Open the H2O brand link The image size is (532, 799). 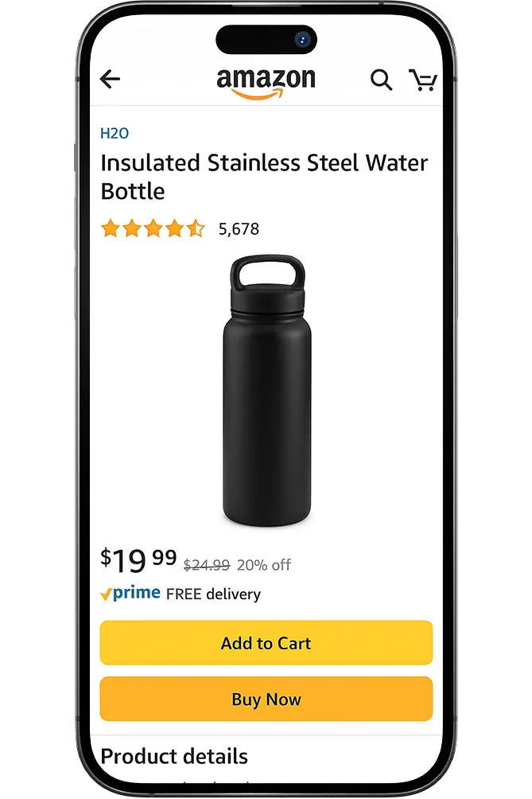115,134
